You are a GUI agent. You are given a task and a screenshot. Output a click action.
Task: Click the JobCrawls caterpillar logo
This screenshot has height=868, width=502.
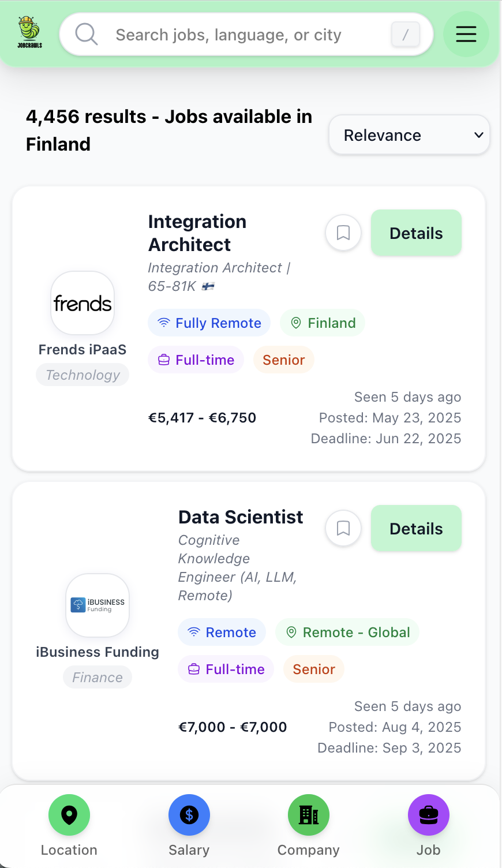click(29, 32)
